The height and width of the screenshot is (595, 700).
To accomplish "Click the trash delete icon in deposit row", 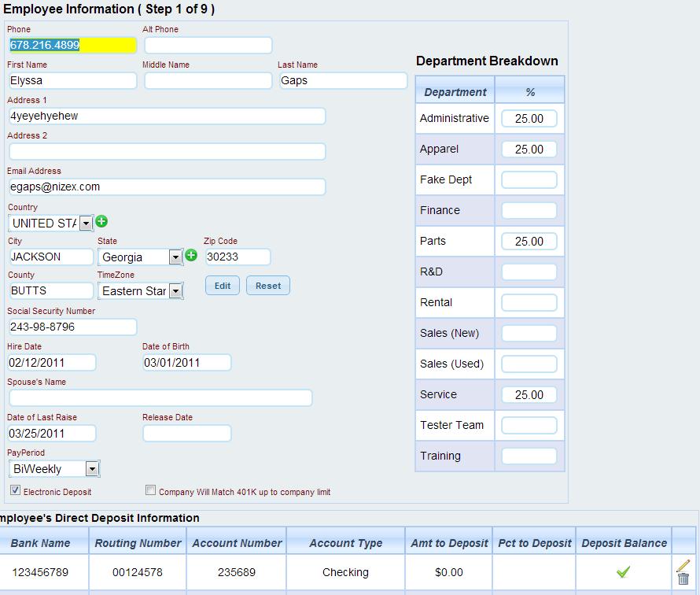I will point(683,578).
